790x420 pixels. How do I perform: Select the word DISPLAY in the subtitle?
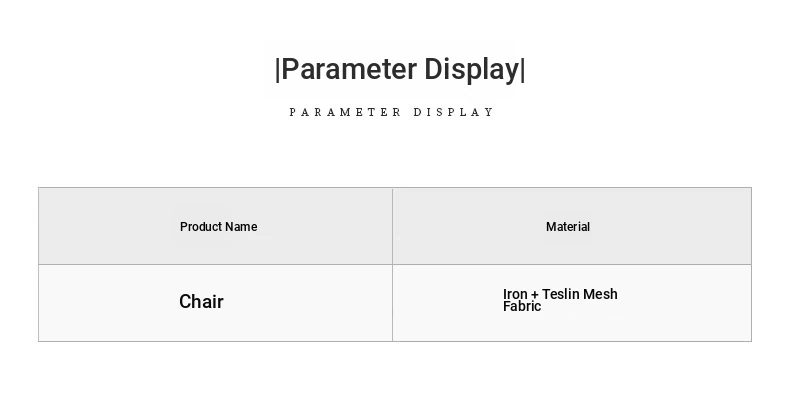click(x=453, y=112)
